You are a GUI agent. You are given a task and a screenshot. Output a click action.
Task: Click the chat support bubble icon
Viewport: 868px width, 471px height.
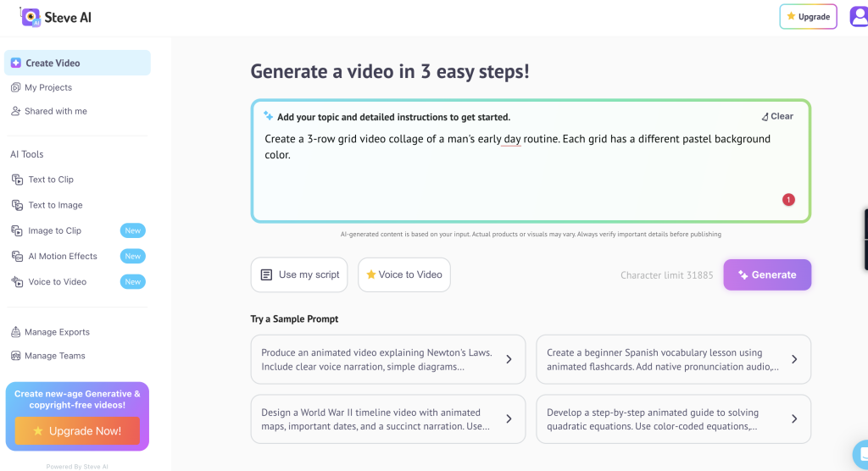pos(861,454)
